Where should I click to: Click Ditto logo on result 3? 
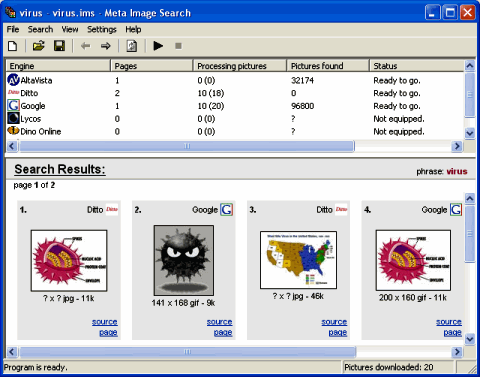tap(341, 209)
